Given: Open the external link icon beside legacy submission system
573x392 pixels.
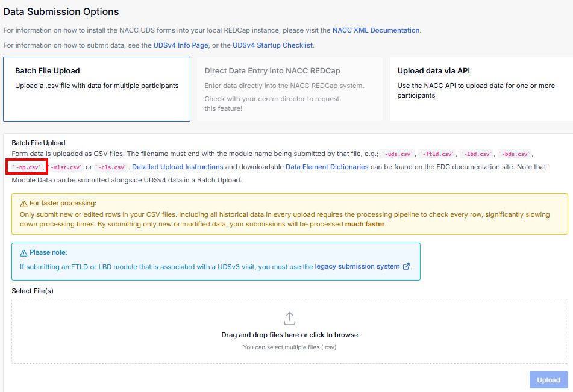Looking at the screenshot, I should tap(405, 266).
